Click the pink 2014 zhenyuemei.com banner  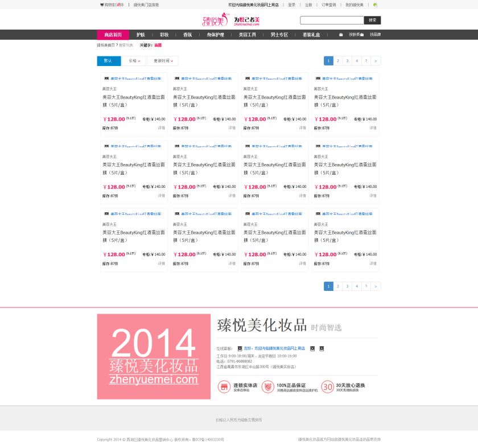click(154, 356)
